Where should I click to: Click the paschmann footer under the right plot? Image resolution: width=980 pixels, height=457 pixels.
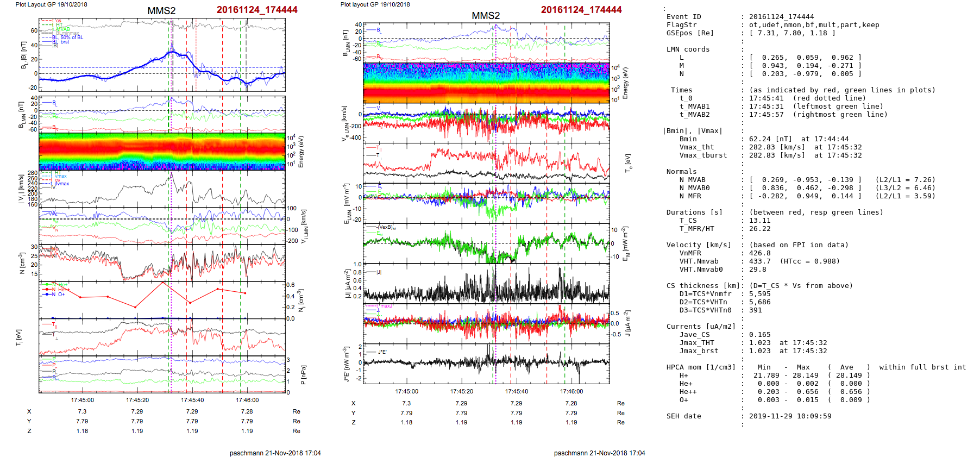point(599,453)
